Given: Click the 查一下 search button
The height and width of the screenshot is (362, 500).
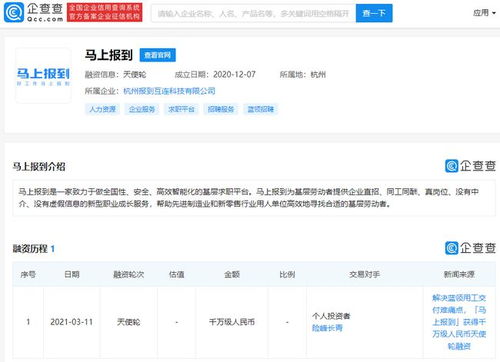Looking at the screenshot, I should tap(374, 13).
